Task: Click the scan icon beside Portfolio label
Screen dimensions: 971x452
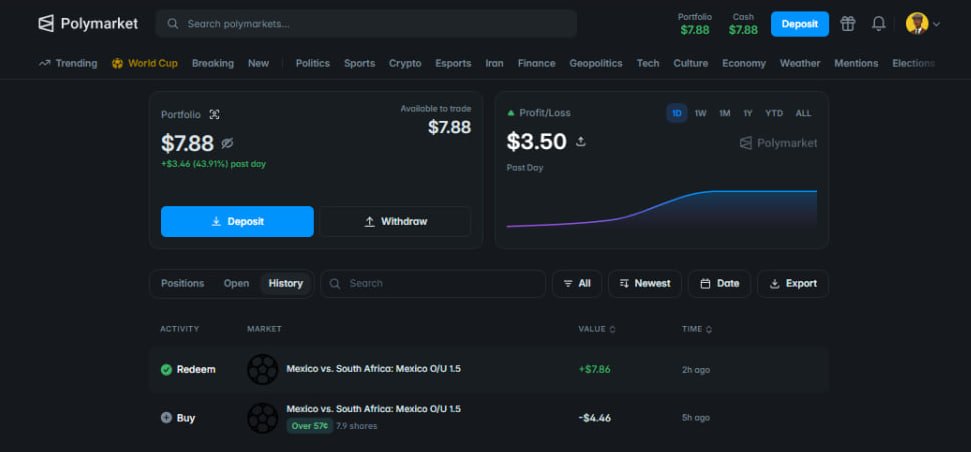Action: [x=214, y=115]
